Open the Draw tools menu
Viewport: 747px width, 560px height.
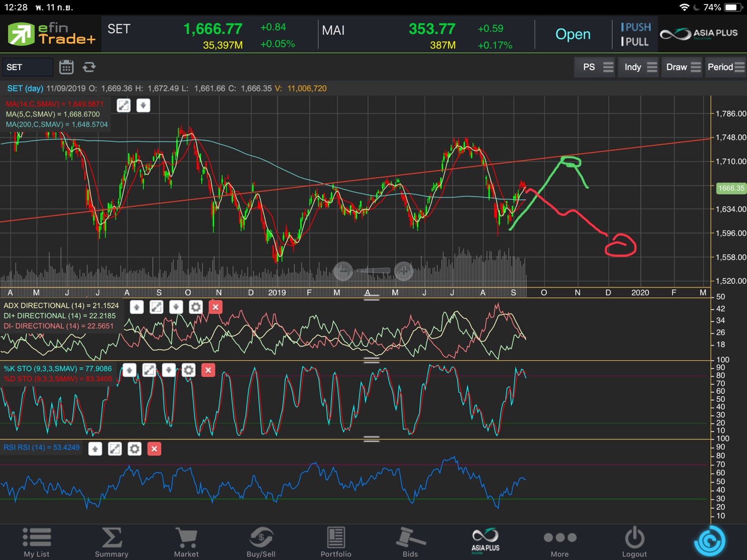coord(683,67)
